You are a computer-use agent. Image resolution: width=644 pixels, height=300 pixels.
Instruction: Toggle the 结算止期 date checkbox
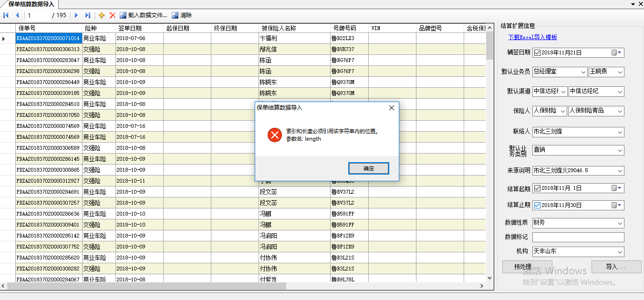(x=538, y=205)
